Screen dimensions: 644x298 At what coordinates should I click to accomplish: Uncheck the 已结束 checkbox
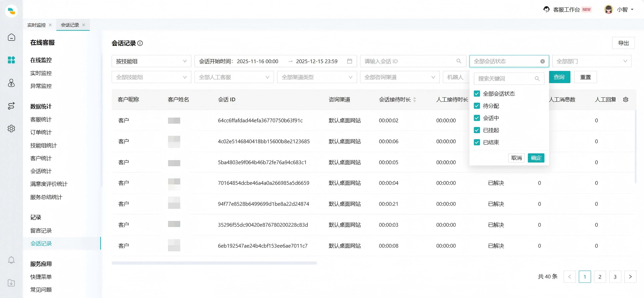[477, 142]
